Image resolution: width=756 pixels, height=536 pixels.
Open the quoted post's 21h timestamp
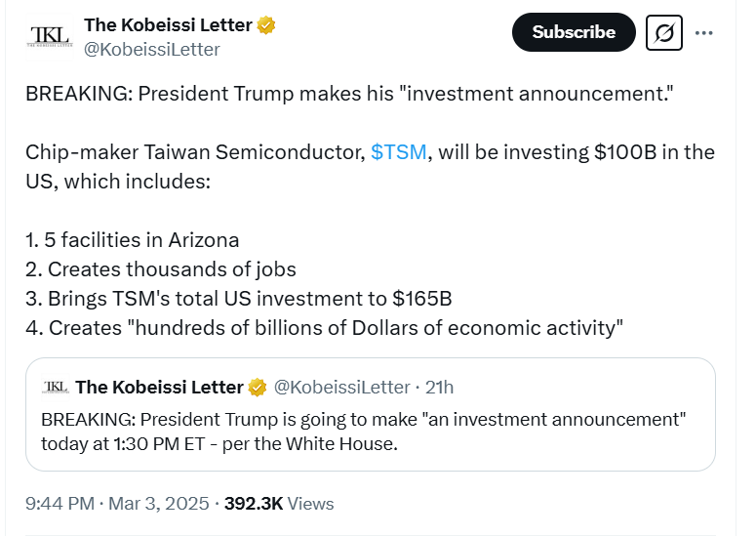(439, 388)
